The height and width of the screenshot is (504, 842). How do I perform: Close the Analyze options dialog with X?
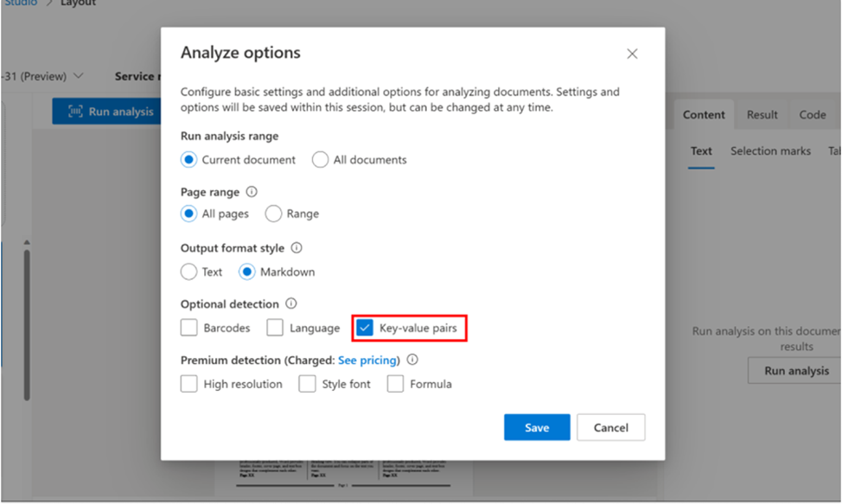(x=632, y=54)
